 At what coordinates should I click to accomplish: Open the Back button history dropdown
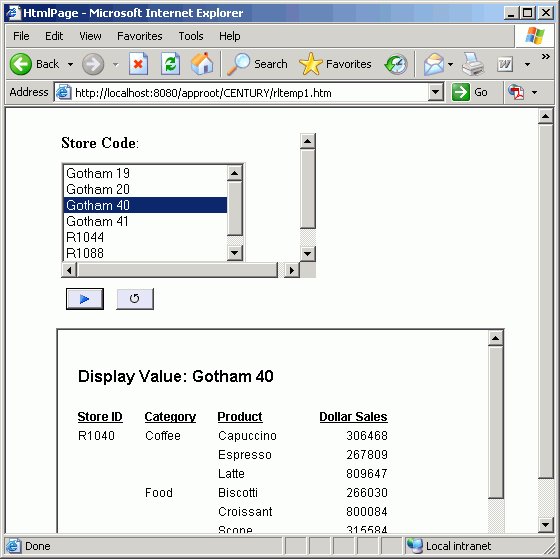(70, 65)
